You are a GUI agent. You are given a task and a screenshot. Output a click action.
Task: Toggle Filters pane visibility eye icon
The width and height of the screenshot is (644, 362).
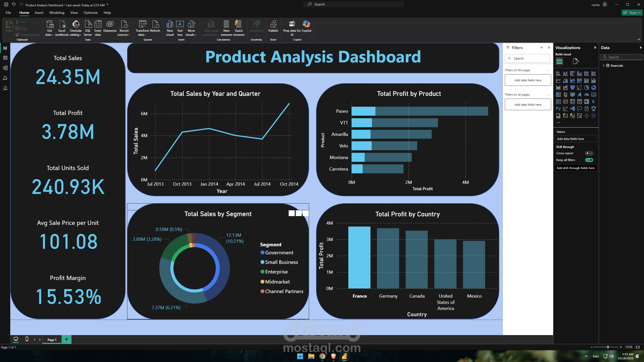click(x=542, y=48)
